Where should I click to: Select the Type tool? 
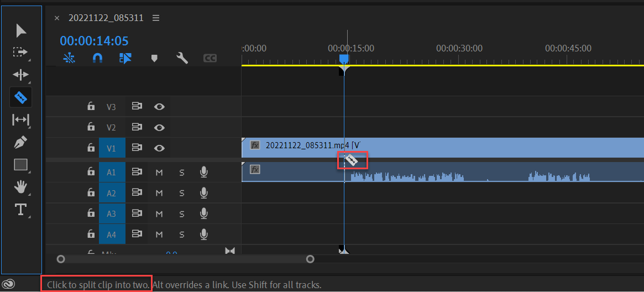coord(20,210)
